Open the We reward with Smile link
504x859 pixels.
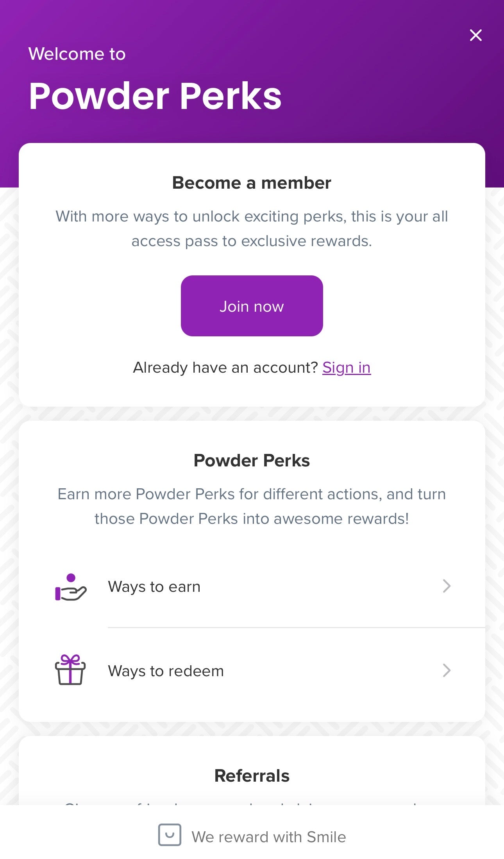(x=268, y=837)
